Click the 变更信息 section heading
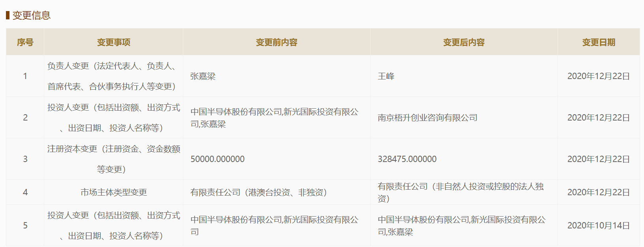 (x=31, y=15)
